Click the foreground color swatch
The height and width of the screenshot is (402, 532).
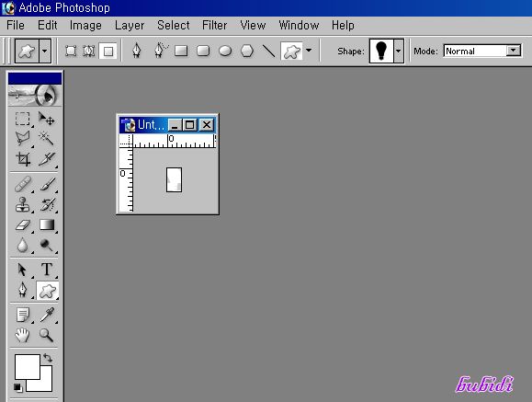pos(27,366)
